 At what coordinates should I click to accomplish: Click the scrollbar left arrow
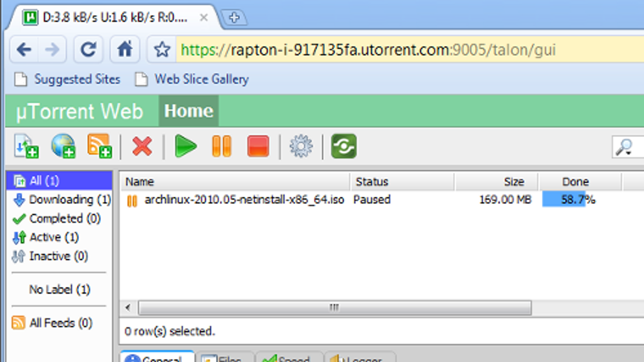pyautogui.click(x=128, y=308)
